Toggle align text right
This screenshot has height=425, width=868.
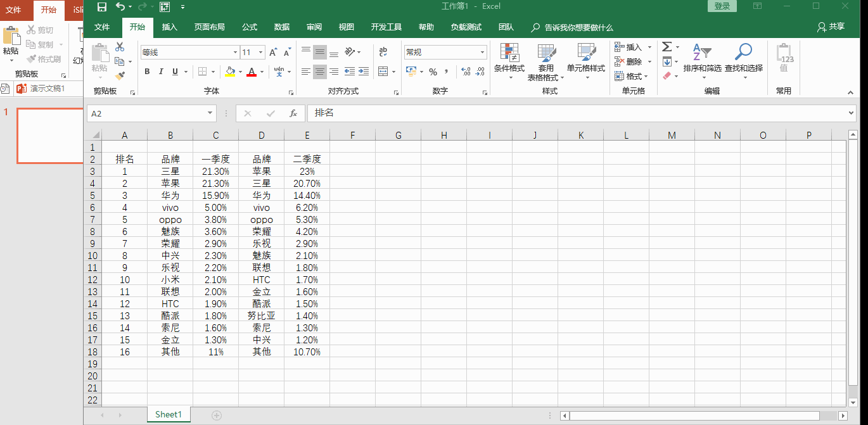[x=334, y=72]
